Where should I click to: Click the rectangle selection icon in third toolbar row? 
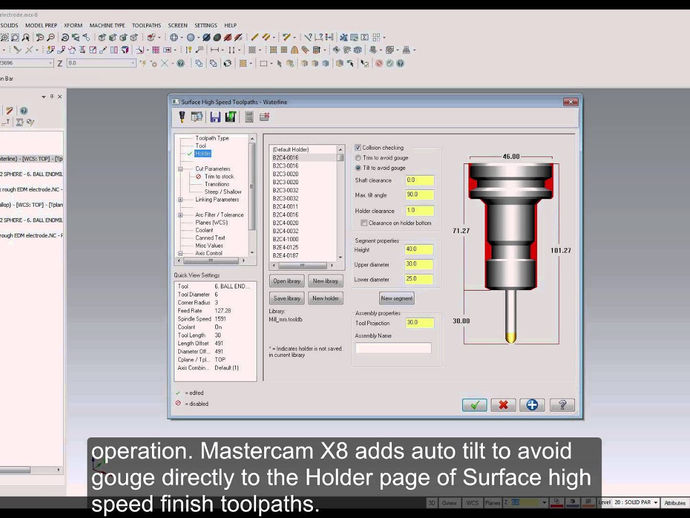[x=263, y=63]
